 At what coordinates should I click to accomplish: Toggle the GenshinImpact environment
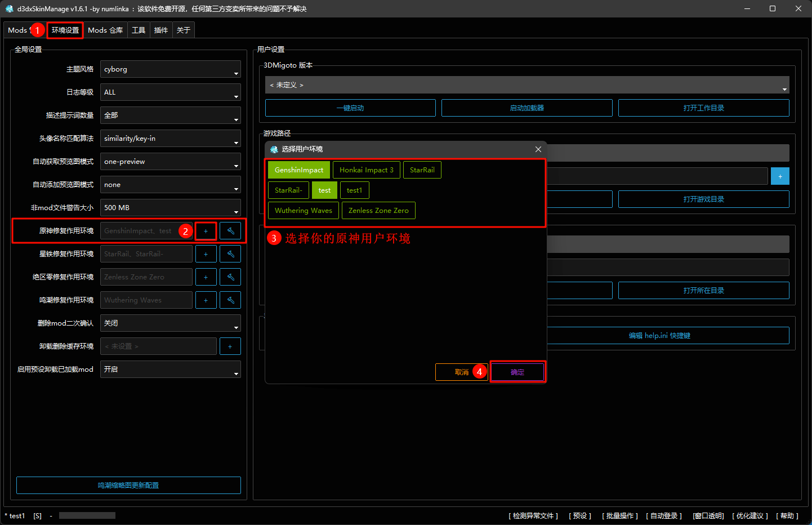299,170
